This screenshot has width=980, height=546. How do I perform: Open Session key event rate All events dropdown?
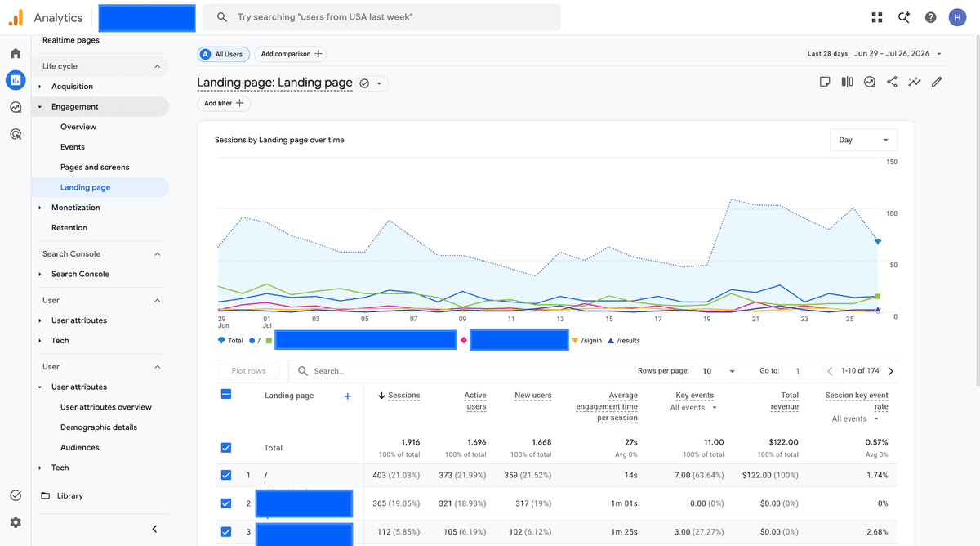coord(855,418)
